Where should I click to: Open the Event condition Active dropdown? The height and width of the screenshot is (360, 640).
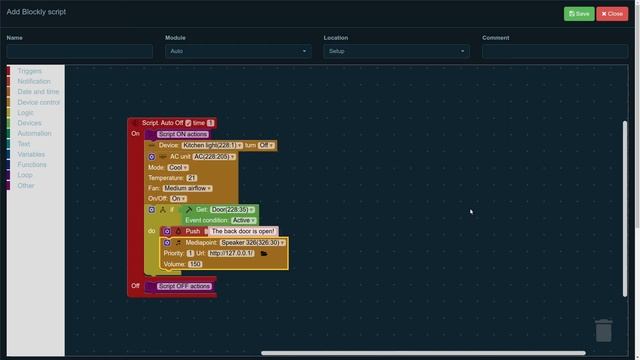pyautogui.click(x=244, y=220)
